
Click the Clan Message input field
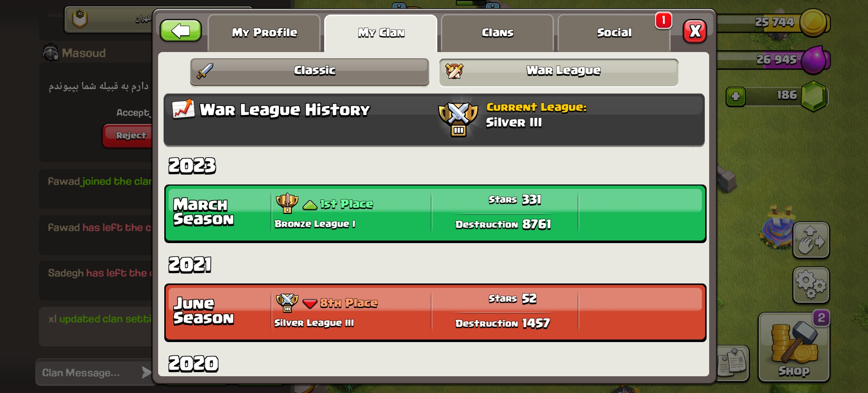(x=87, y=372)
